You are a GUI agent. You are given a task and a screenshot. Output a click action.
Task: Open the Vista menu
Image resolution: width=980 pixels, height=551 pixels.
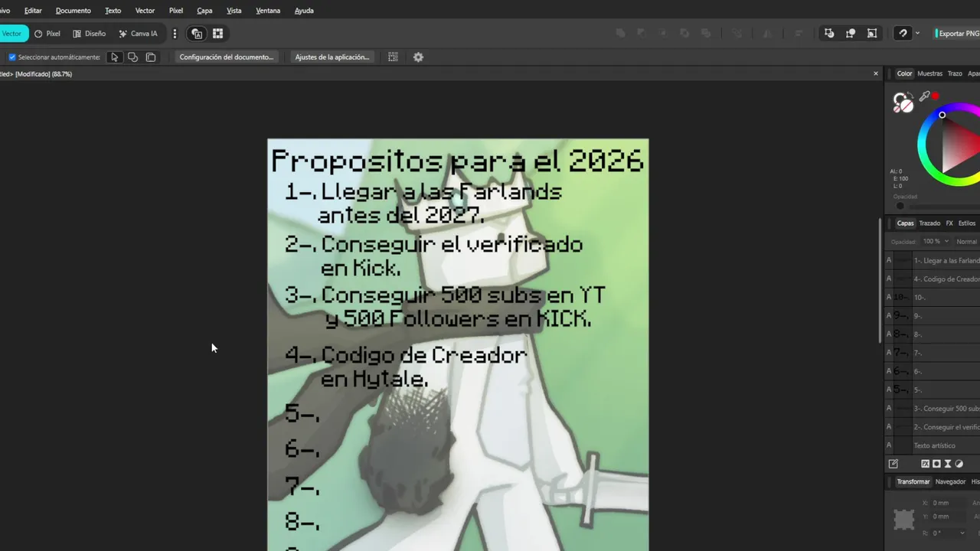click(234, 11)
